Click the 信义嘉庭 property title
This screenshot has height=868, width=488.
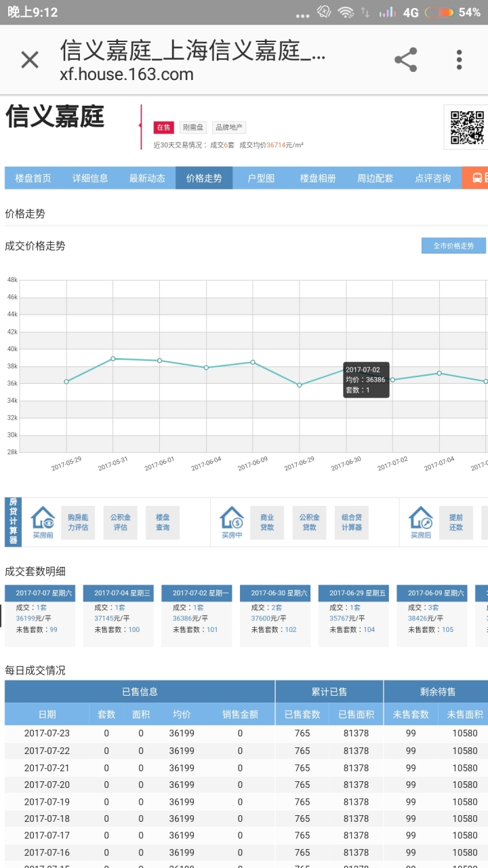55,117
